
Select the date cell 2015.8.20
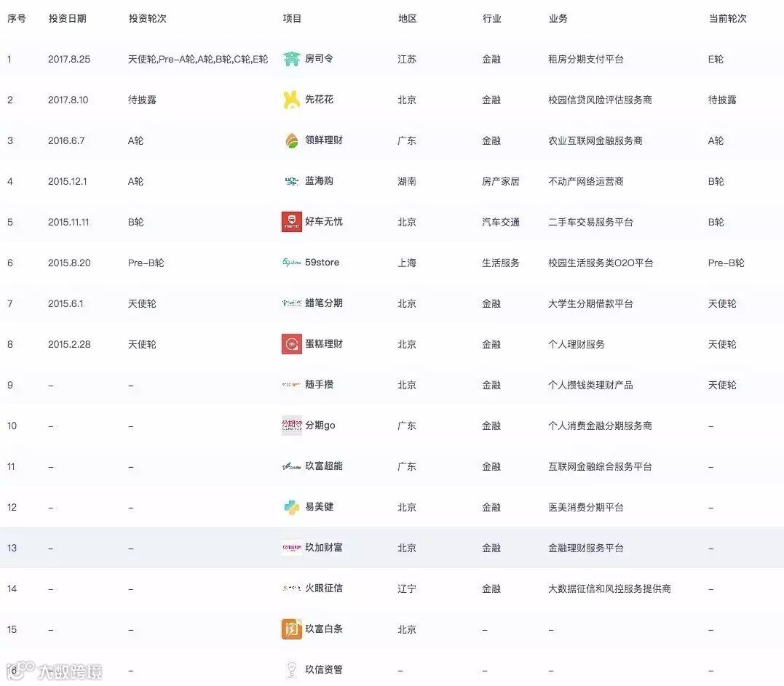(69, 263)
